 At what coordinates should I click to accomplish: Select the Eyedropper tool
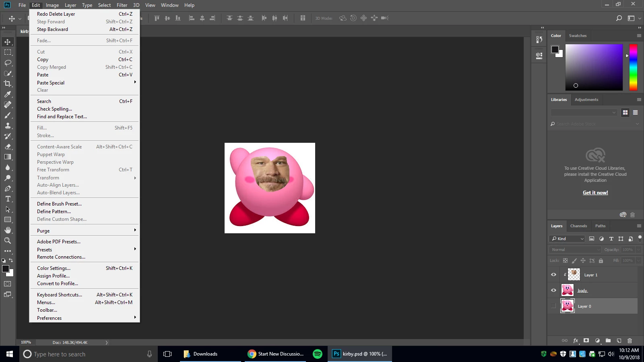coord(8,94)
